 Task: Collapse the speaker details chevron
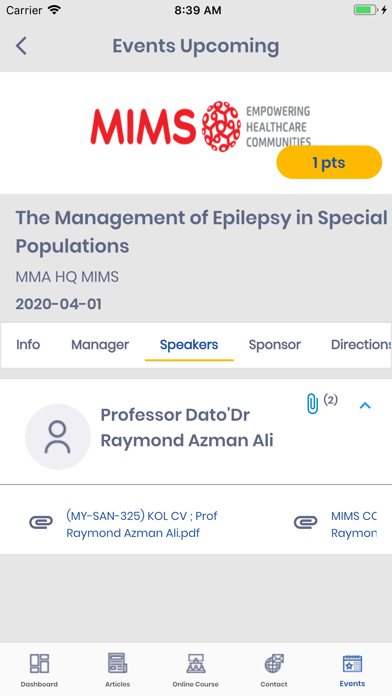(x=365, y=405)
